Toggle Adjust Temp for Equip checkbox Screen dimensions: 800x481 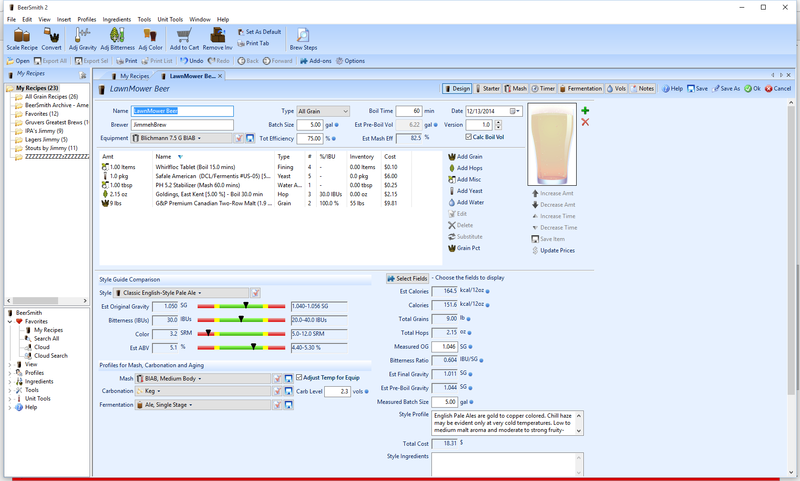pos(299,377)
